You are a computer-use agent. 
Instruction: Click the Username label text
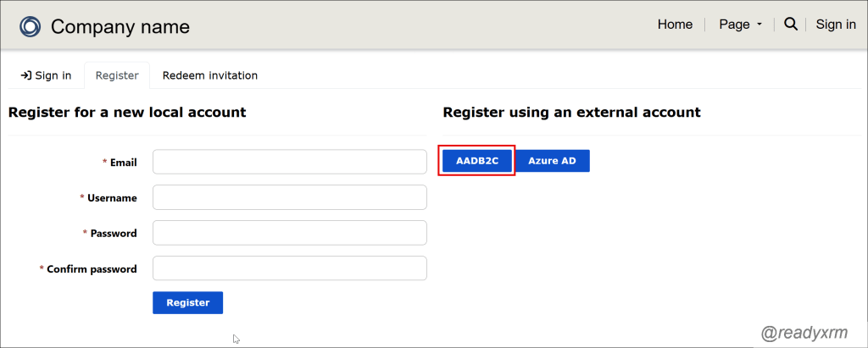[112, 198]
